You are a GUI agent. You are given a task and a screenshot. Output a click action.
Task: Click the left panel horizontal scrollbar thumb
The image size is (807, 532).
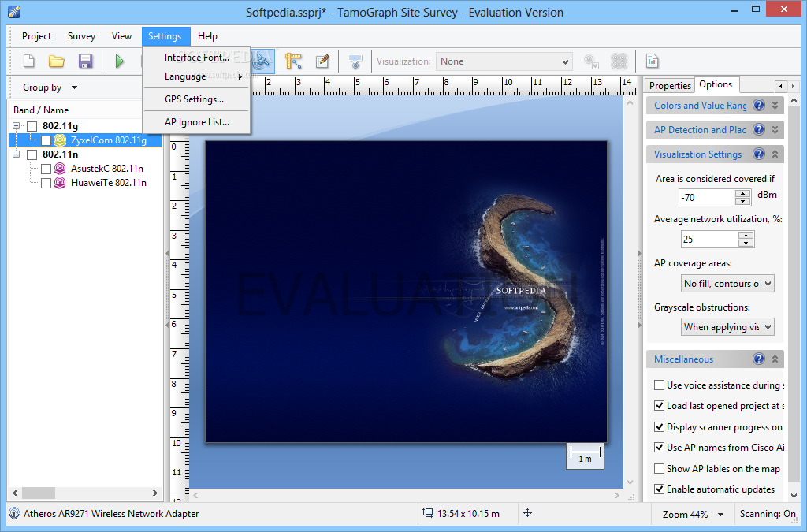(x=39, y=493)
